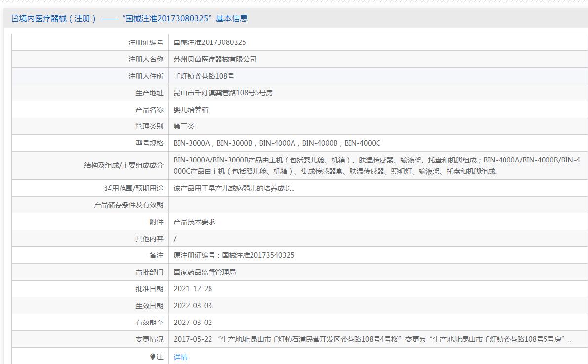Click the document icon in the page header
The image size is (588, 364).
coord(15,19)
